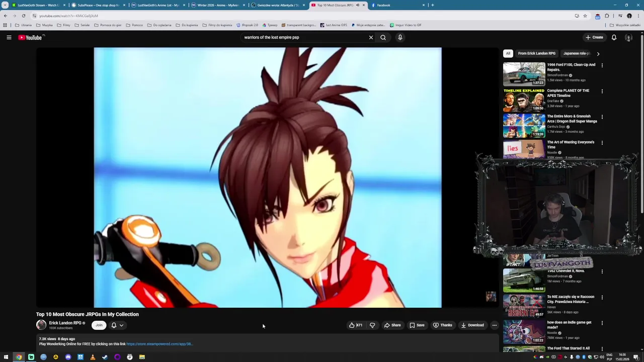The height and width of the screenshot is (362, 644).
Task: Open the Planet of the Apes Timeline thumbnail
Action: click(x=524, y=100)
